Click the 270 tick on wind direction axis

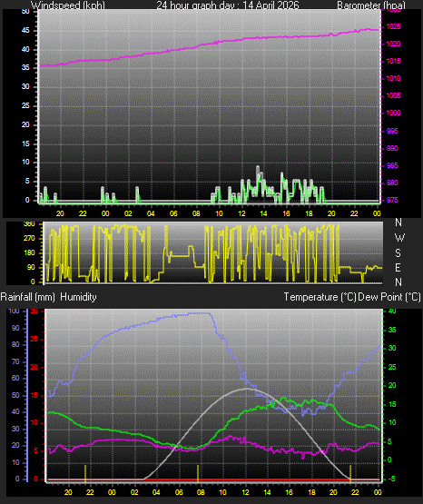(29, 239)
